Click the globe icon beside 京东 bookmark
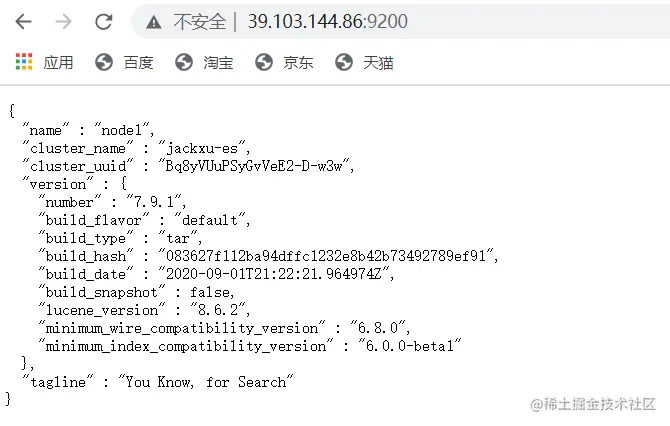 (x=264, y=62)
